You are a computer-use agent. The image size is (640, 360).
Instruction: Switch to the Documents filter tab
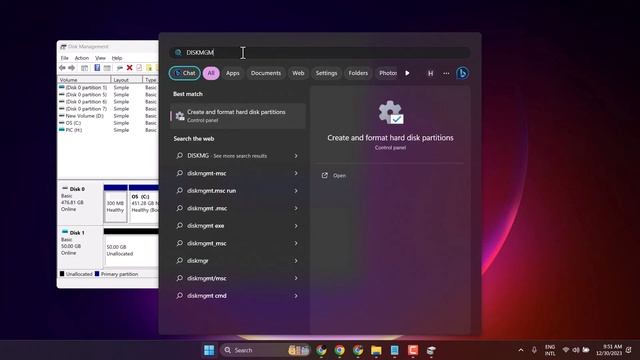tap(266, 73)
